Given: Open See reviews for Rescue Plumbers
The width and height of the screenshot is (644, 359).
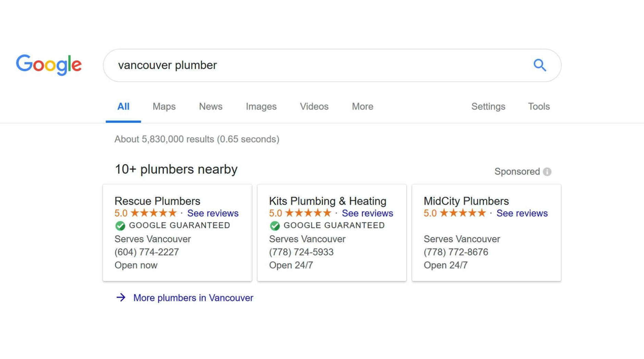Looking at the screenshot, I should point(213,213).
